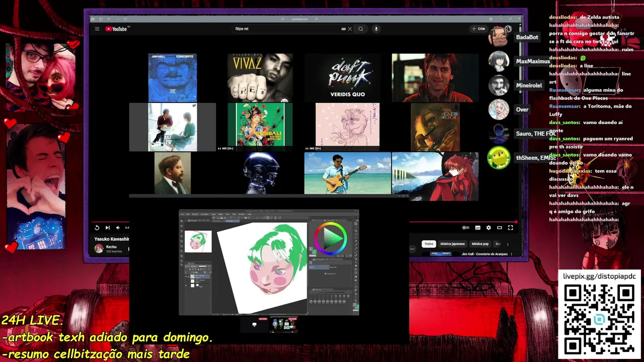
Task: Open the File menu in Clip Studio Paint
Action: pyautogui.click(x=182, y=214)
